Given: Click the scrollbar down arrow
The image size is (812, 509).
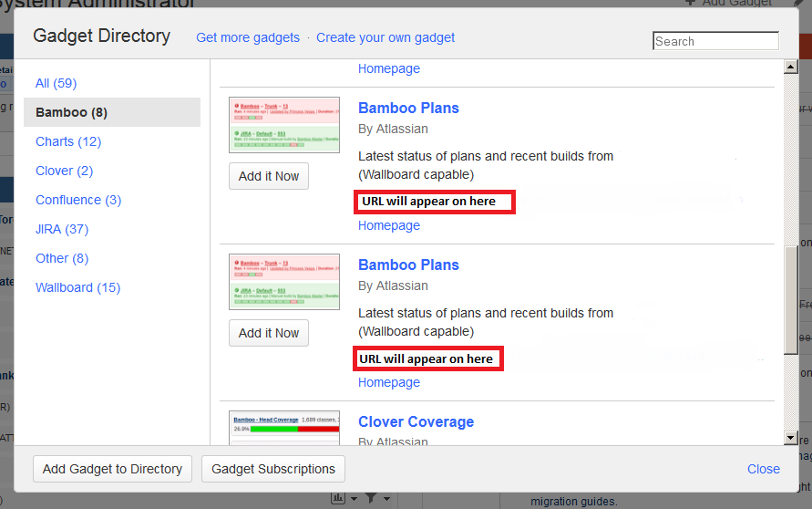Looking at the screenshot, I should (790, 438).
